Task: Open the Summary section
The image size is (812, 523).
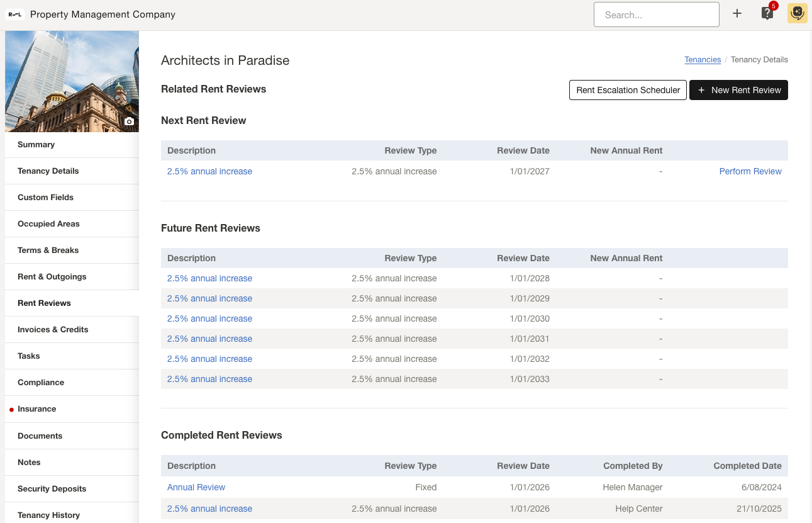Action: point(36,144)
